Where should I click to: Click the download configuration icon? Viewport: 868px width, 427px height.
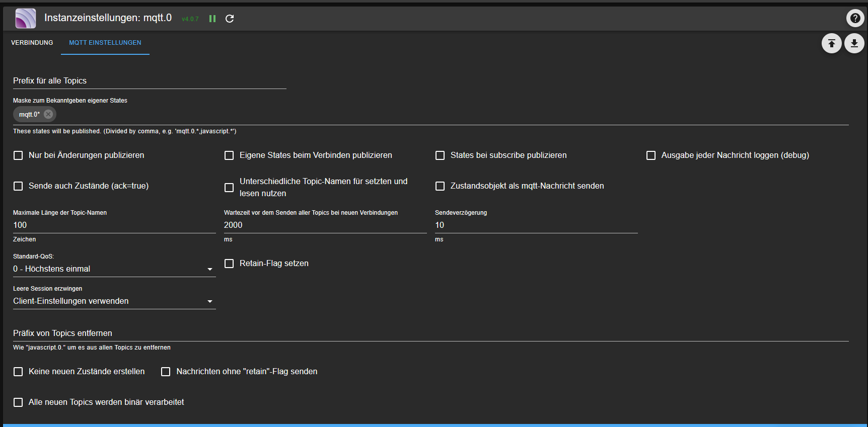854,43
